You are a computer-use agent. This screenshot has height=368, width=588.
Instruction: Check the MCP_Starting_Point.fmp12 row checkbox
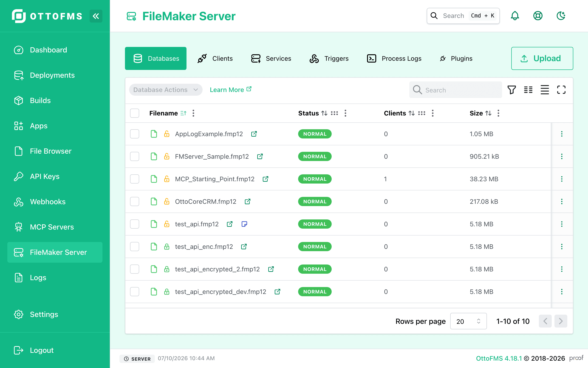pos(135,179)
